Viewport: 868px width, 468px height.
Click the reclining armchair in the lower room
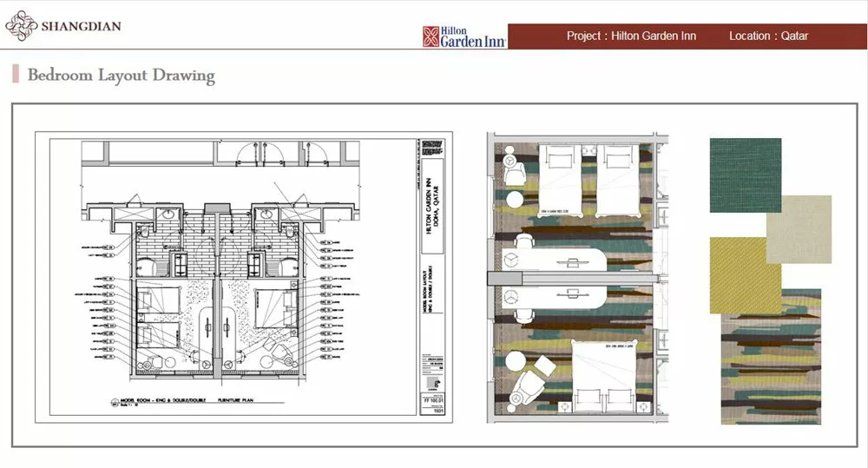click(525, 383)
